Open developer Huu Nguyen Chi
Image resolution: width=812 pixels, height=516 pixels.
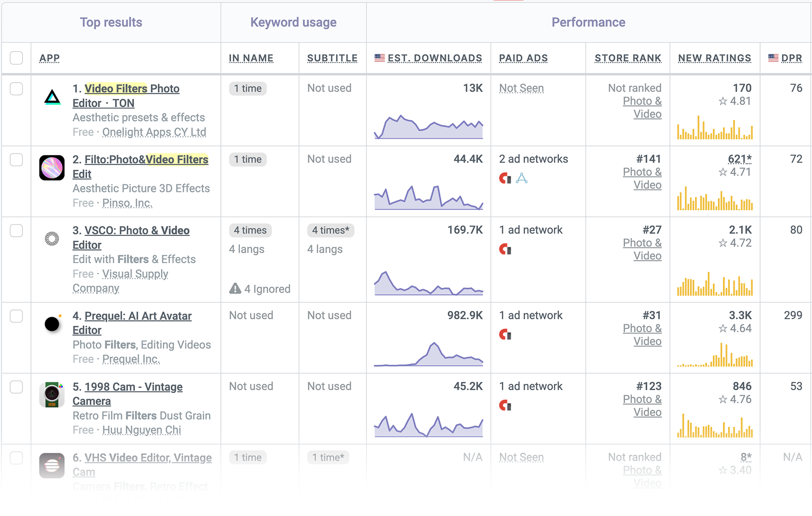[142, 430]
